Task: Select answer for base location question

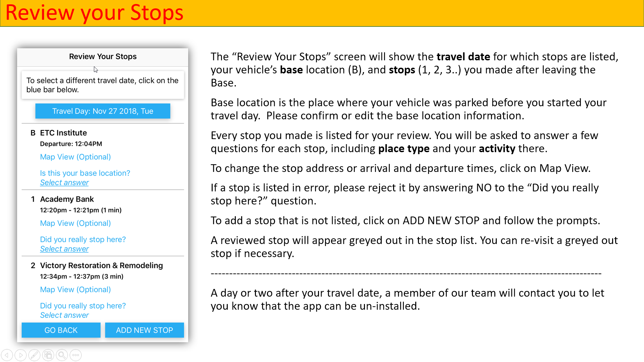Action: pyautogui.click(x=64, y=183)
